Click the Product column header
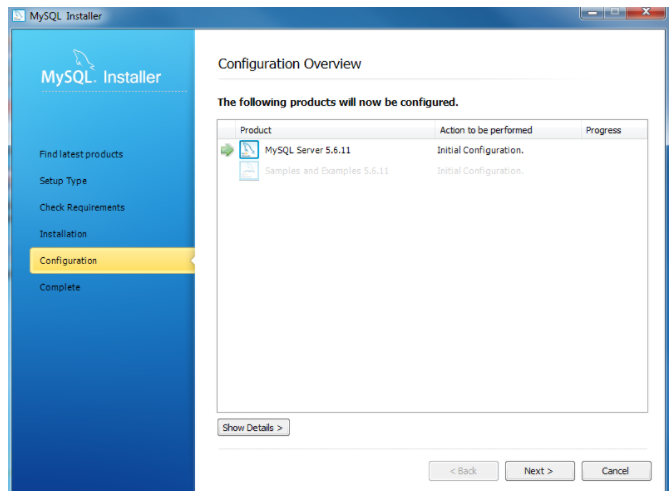Viewport: 670px width, 491px height. (x=335, y=130)
